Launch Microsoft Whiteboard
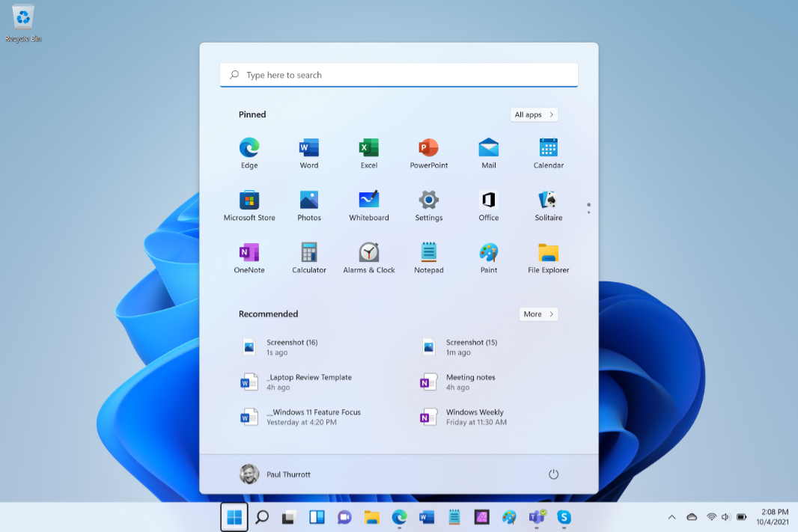The height and width of the screenshot is (532, 798). [x=368, y=204]
